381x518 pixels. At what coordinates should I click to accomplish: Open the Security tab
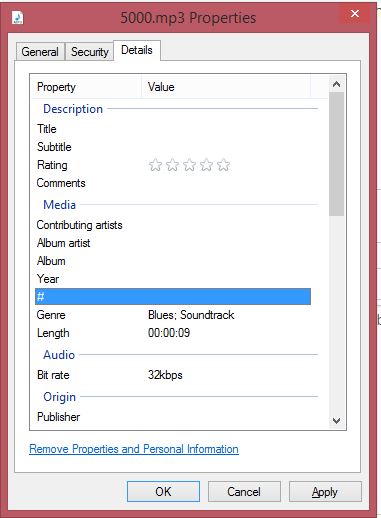pyautogui.click(x=90, y=52)
